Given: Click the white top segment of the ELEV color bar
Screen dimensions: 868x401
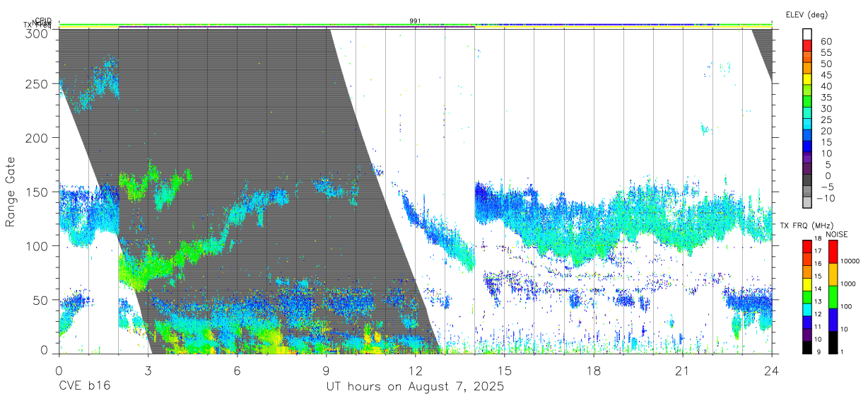Looking at the screenshot, I should coord(808,35).
